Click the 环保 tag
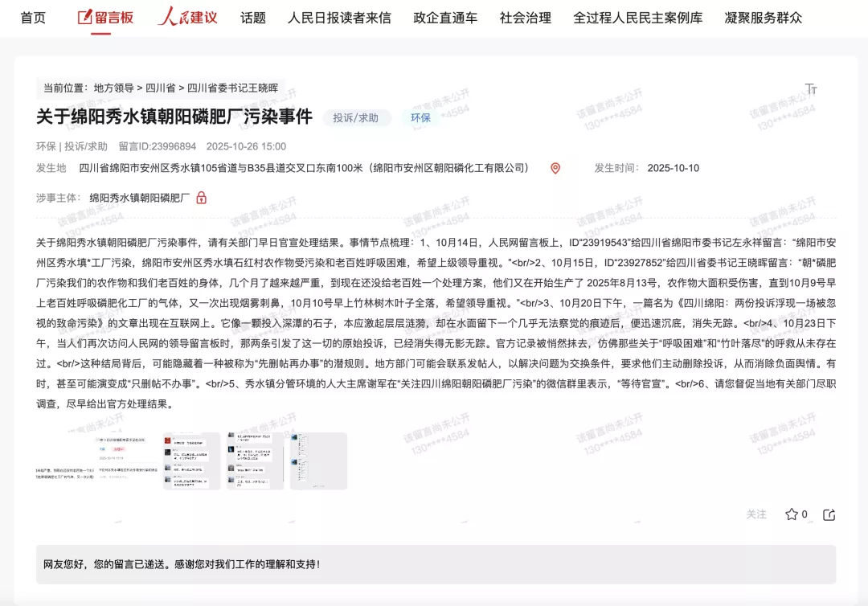 [420, 117]
